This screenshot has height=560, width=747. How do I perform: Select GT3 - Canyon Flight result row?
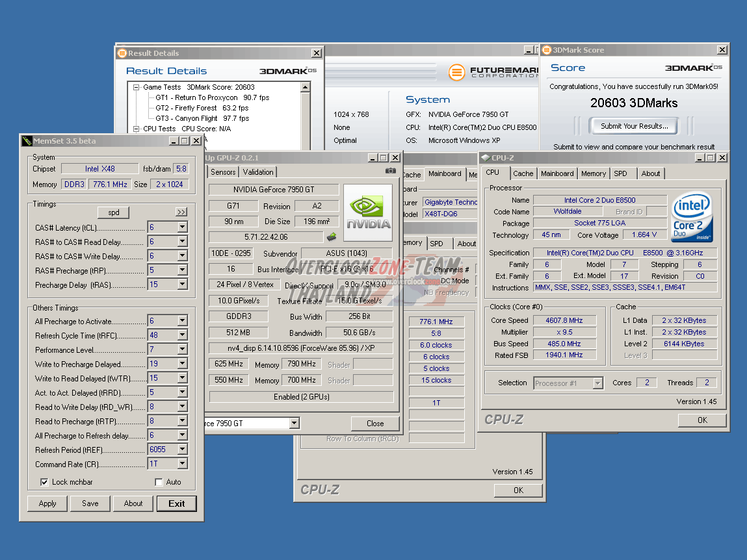coord(202,118)
